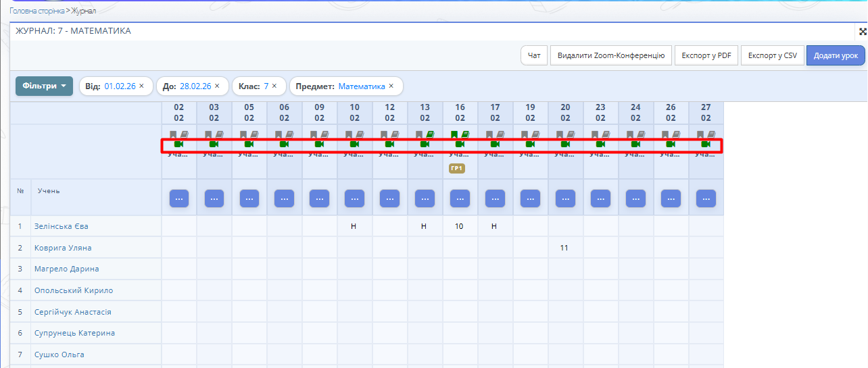Click the video camera icon for 20.02 lesson
The width and height of the screenshot is (868, 368).
(x=565, y=144)
